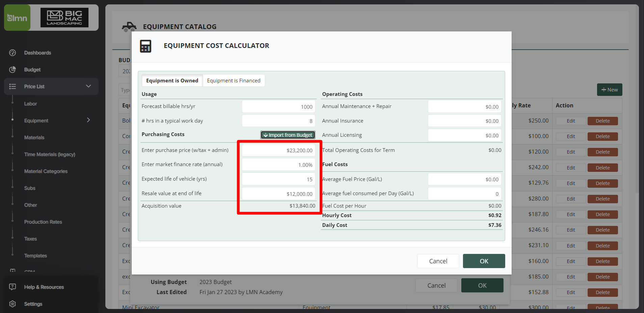
Task: Click OK in the cost calculator
Action: pyautogui.click(x=484, y=261)
